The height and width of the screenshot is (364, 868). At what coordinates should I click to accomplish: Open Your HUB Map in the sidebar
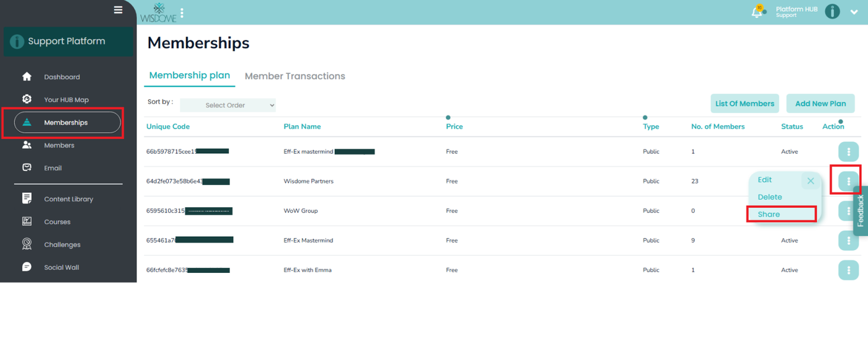point(68,99)
